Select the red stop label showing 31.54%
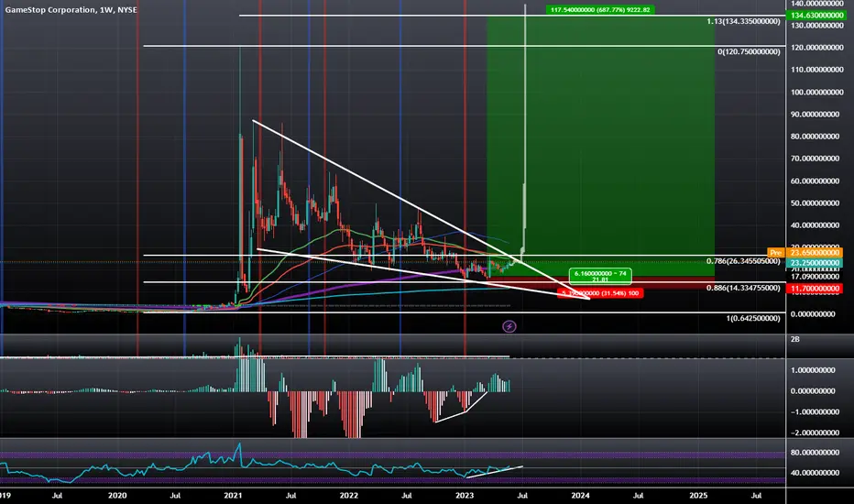This screenshot has height=504, width=854. pos(601,293)
